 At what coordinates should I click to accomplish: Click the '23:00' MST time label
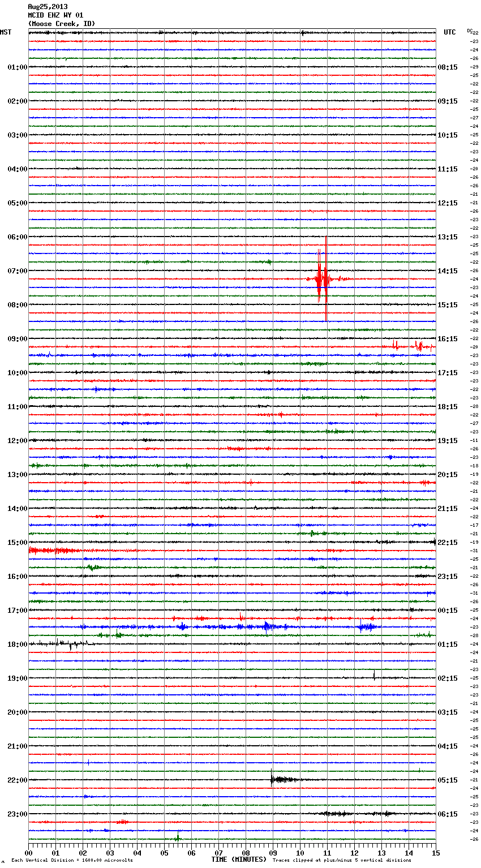click(18, 814)
